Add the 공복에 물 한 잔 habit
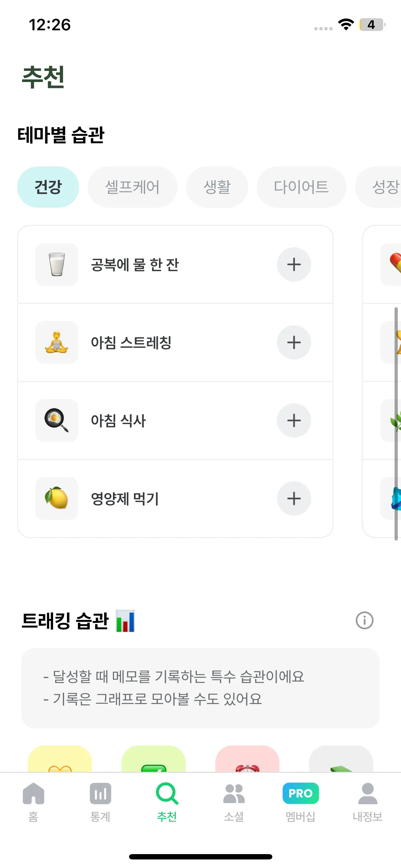 pos(294,264)
